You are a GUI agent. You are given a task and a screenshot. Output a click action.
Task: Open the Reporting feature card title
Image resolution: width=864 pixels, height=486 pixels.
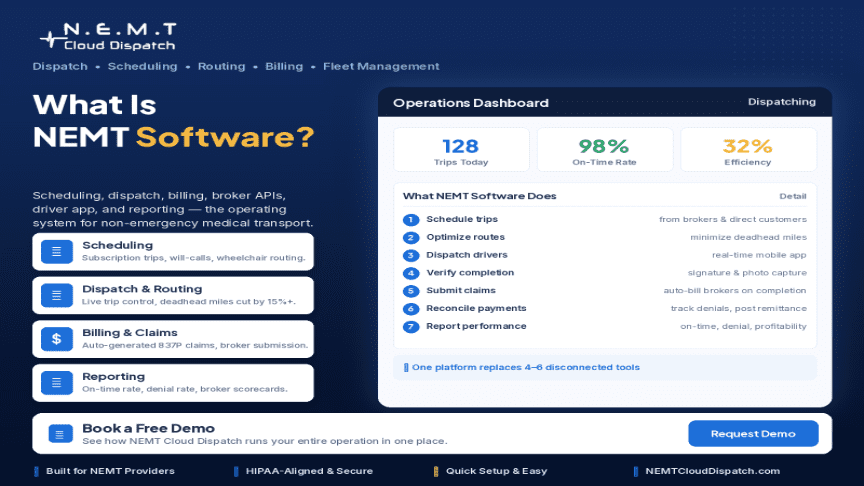114,376
